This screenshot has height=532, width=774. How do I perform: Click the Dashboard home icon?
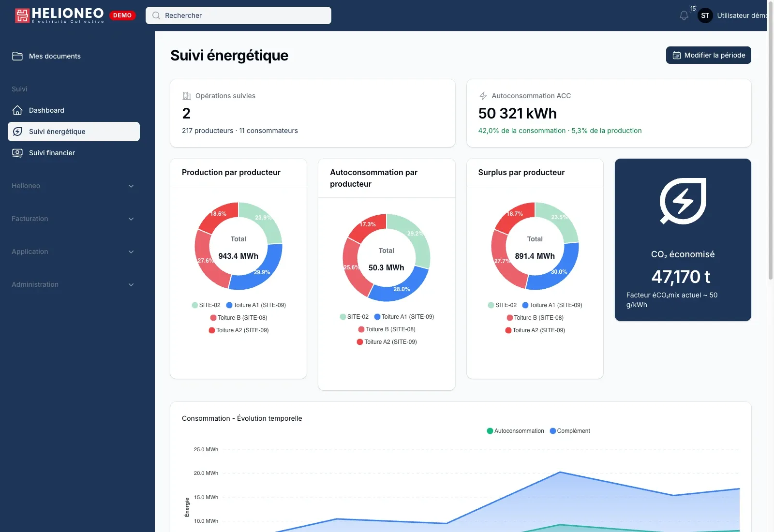[x=17, y=110]
